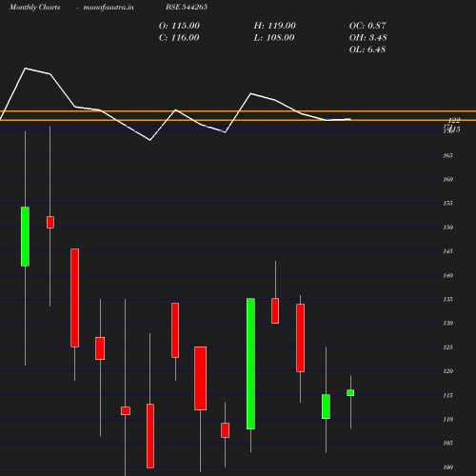Click the 160 price axis label
Screen dimensions: 476x476
click(x=447, y=179)
